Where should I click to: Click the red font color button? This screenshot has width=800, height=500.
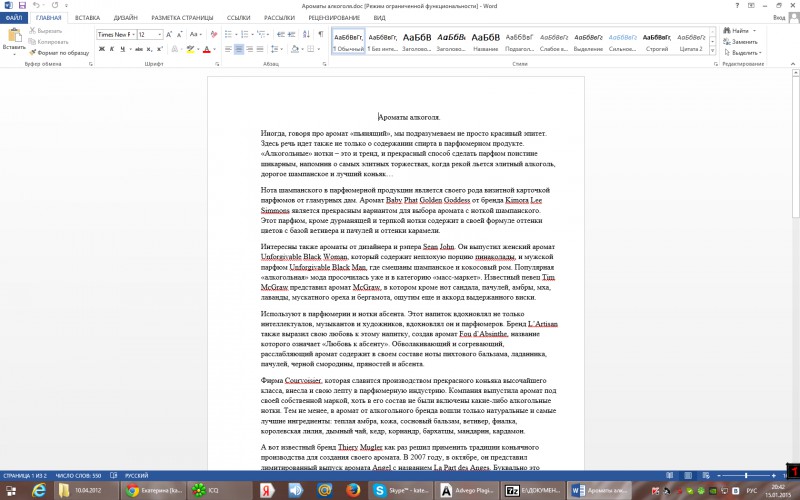tap(207, 49)
